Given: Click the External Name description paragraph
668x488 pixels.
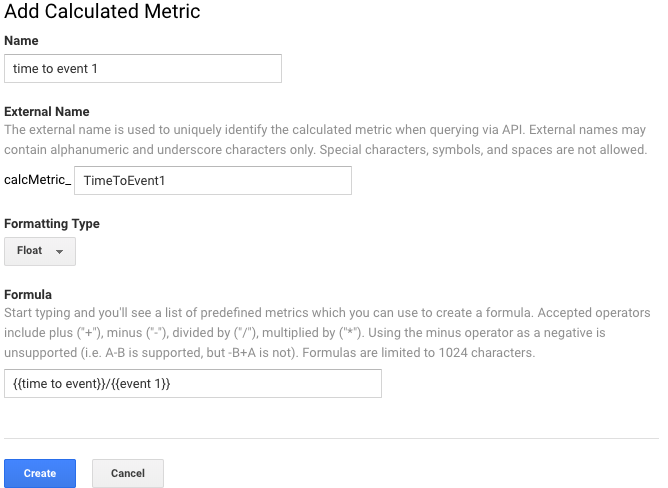Looking at the screenshot, I should click(x=326, y=140).
